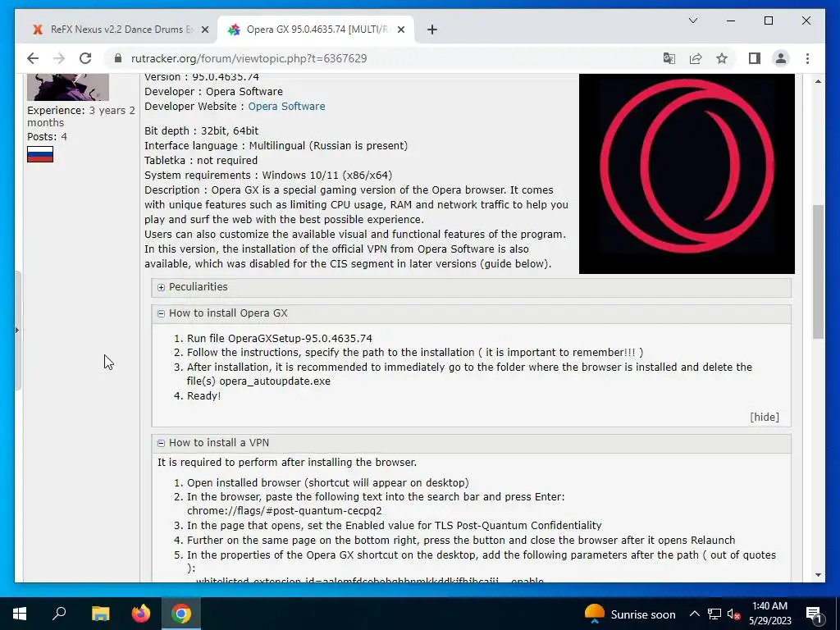Open the notification center icon
840x630 pixels.
pos(814,614)
